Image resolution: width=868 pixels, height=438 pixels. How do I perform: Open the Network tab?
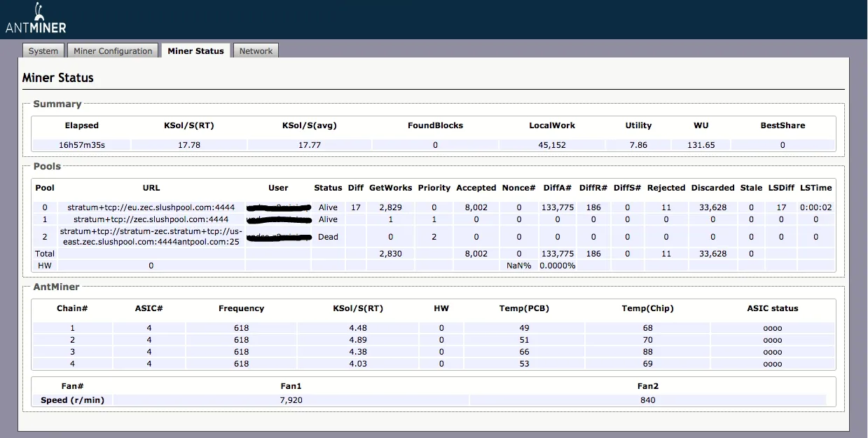click(x=256, y=51)
